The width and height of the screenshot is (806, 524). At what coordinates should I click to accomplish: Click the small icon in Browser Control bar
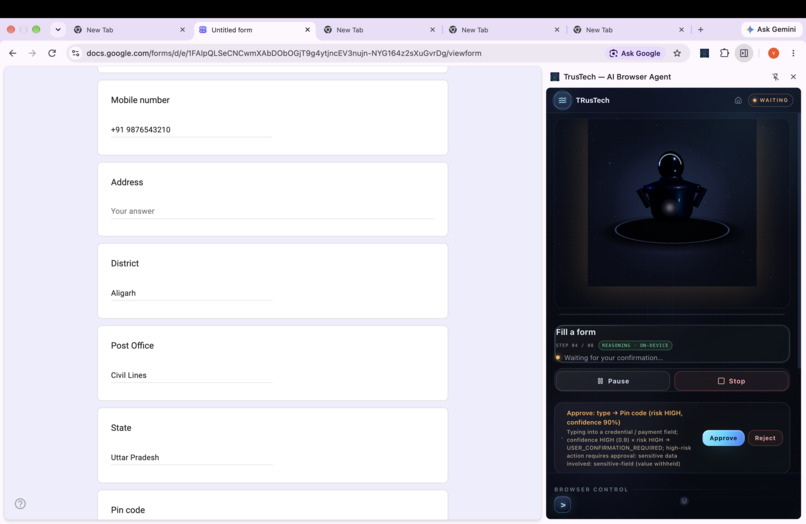point(684,501)
